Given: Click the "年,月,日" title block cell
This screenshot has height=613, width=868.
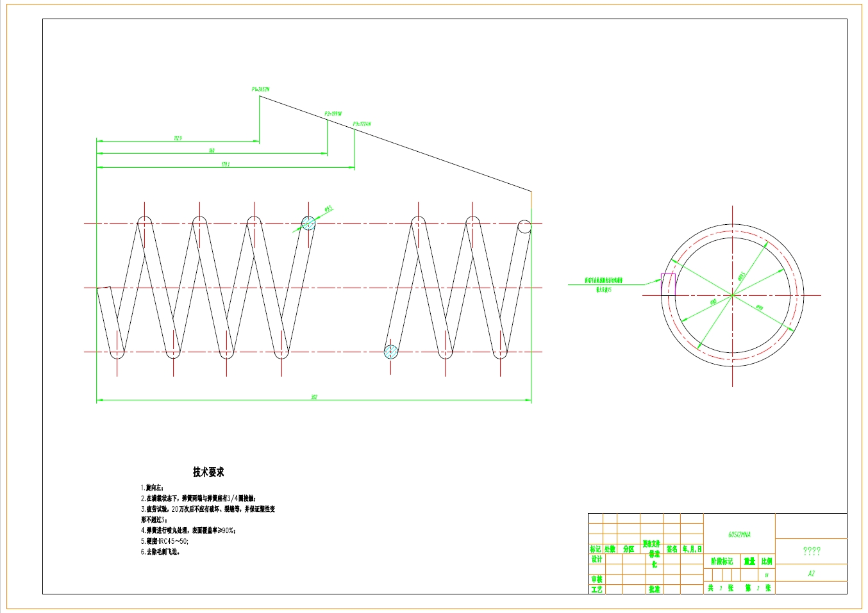Looking at the screenshot, I should [692, 549].
